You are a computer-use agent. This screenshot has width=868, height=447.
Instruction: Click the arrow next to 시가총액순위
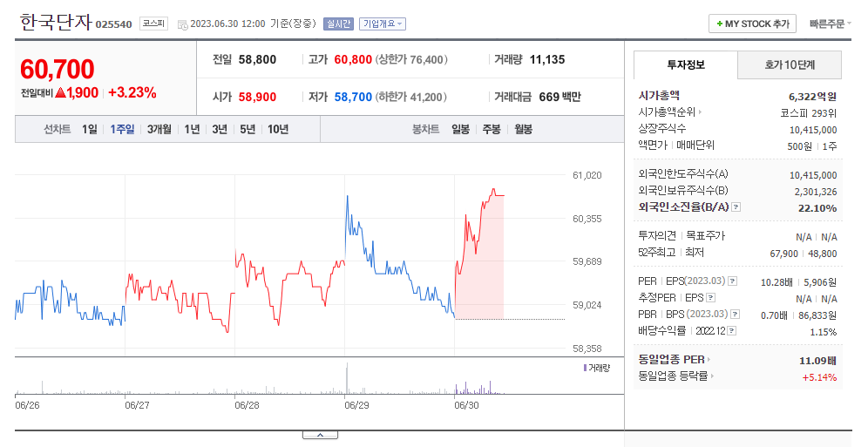coord(701,112)
